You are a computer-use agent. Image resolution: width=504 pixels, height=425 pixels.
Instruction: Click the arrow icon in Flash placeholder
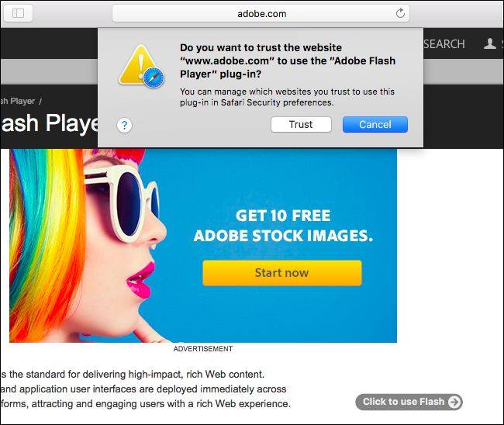454,402
